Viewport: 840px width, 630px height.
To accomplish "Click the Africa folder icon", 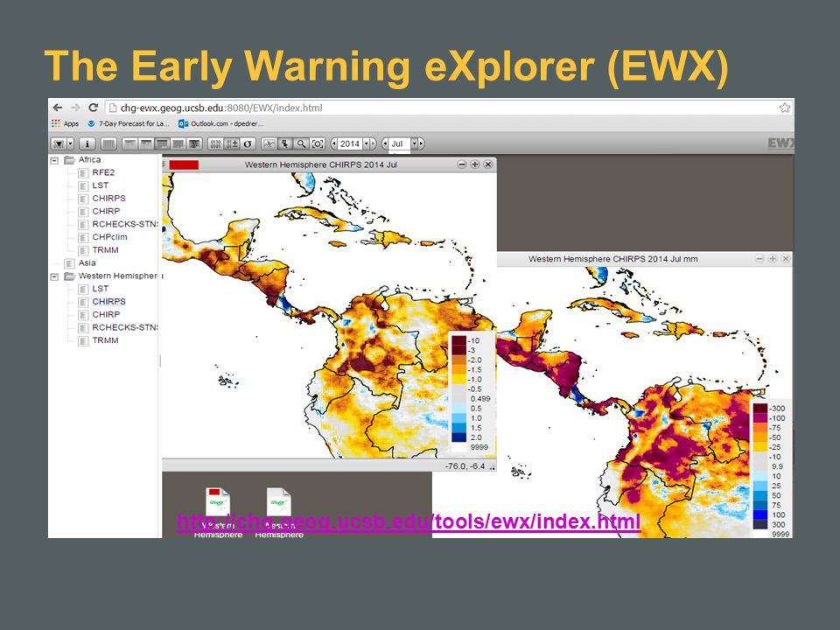I will (x=69, y=159).
